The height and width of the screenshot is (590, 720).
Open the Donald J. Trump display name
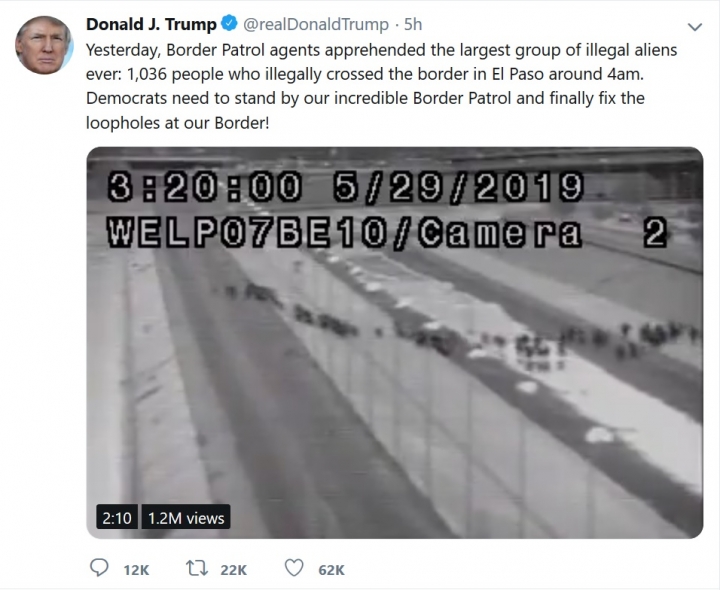[151, 24]
